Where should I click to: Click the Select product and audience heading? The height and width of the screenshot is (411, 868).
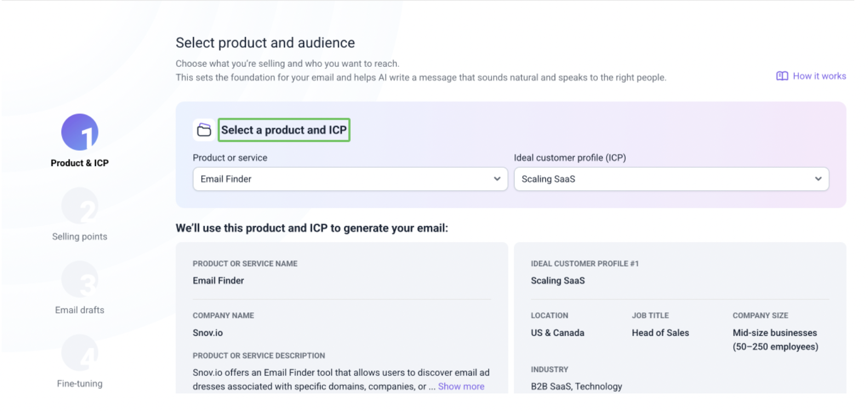(265, 43)
